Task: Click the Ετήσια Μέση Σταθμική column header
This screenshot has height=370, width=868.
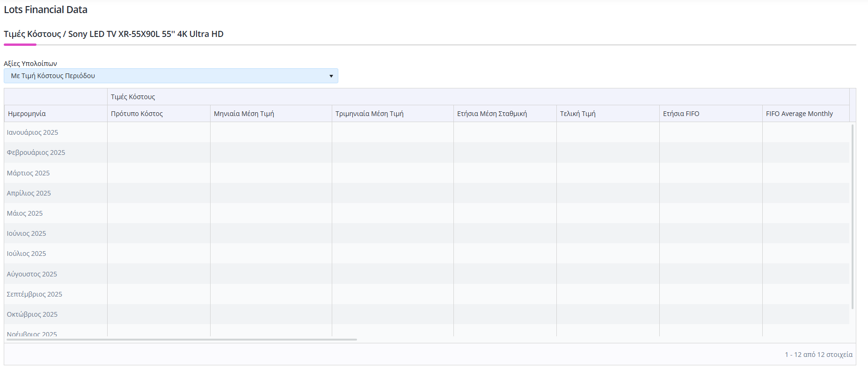Action: tap(505, 114)
